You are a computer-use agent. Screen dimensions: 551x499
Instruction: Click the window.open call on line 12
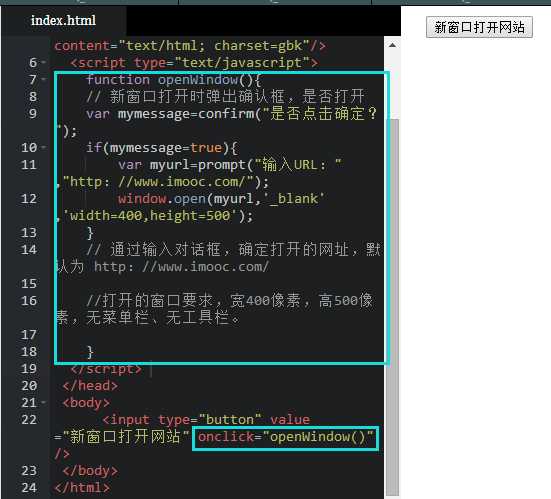221,199
